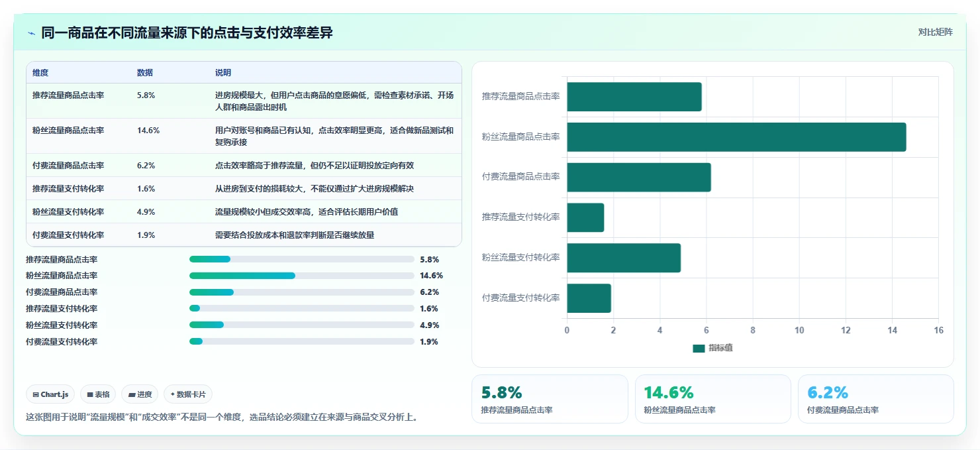Image resolution: width=980 pixels, height=450 pixels.
Task: Select the 推荐流量商品点击率 table row label
Action: click(x=68, y=95)
